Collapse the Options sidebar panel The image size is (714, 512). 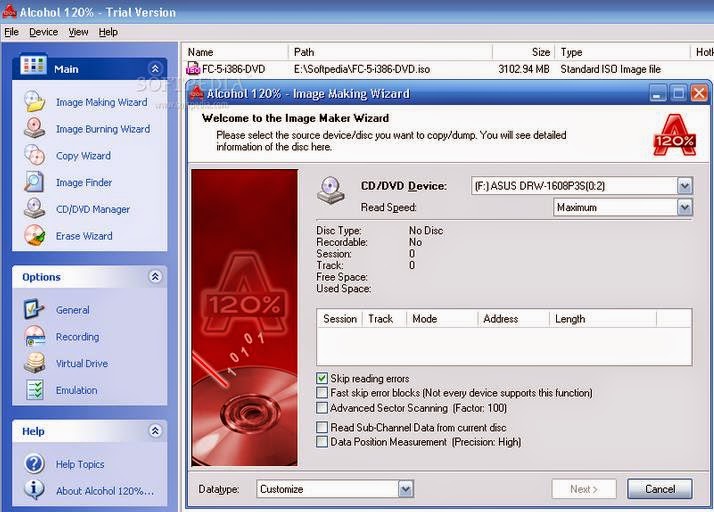pos(155,276)
